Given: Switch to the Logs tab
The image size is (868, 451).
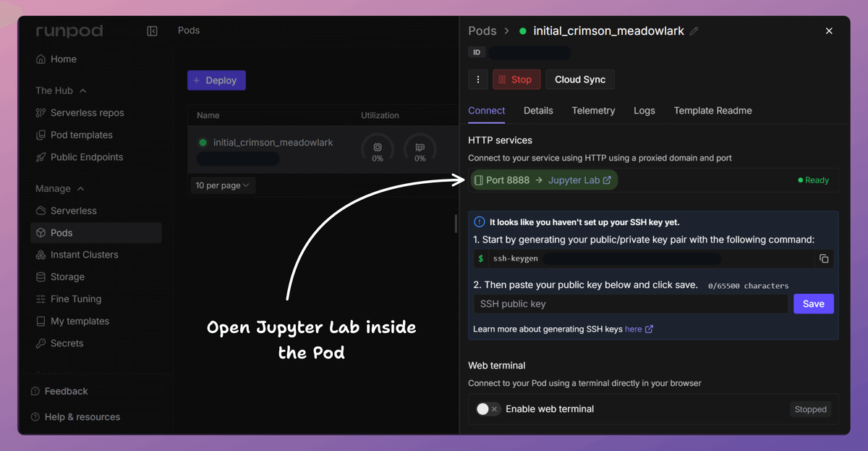Looking at the screenshot, I should pyautogui.click(x=644, y=111).
